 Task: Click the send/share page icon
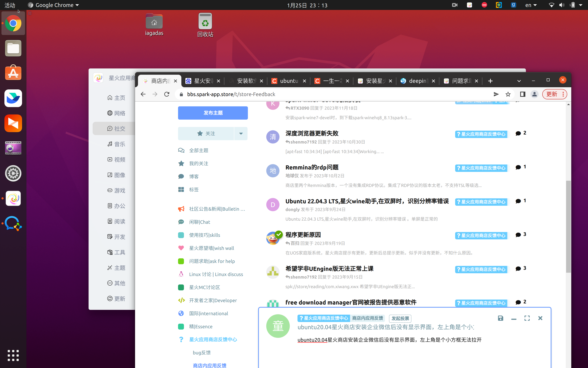click(x=496, y=94)
